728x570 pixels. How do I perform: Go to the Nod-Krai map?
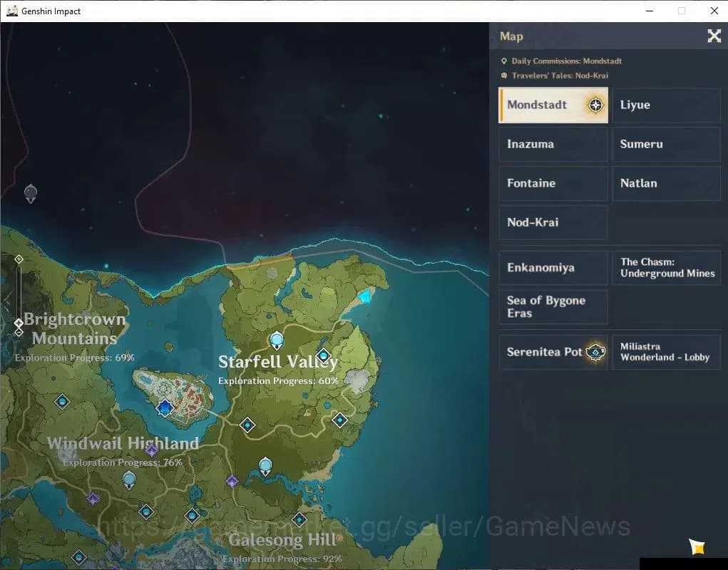[553, 222]
